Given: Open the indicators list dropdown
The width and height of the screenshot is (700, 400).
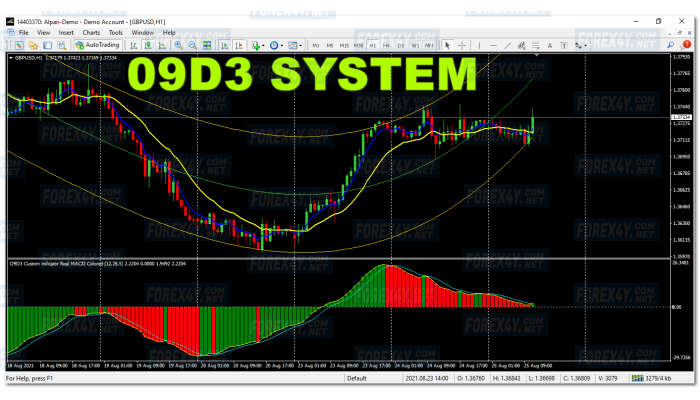Looking at the screenshot, I should point(259,45).
